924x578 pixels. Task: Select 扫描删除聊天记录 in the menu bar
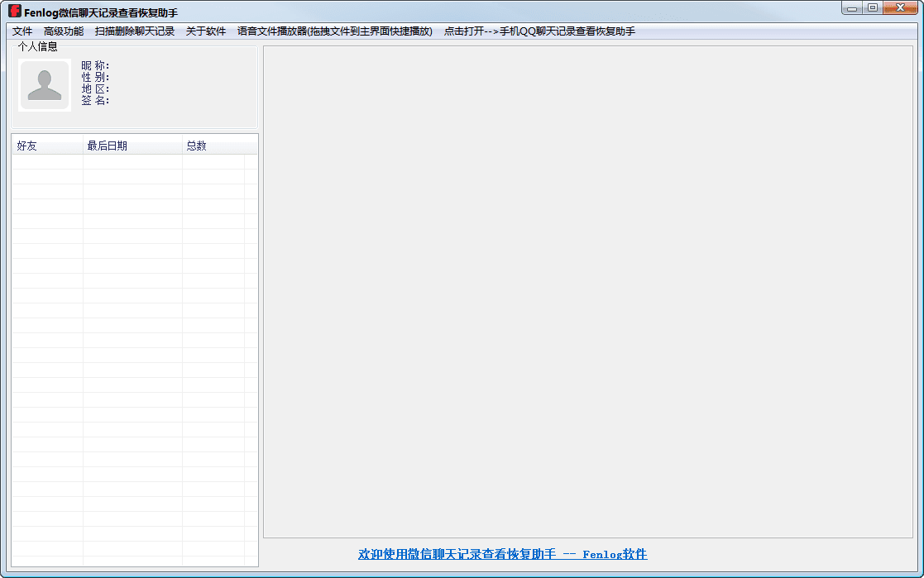point(135,31)
